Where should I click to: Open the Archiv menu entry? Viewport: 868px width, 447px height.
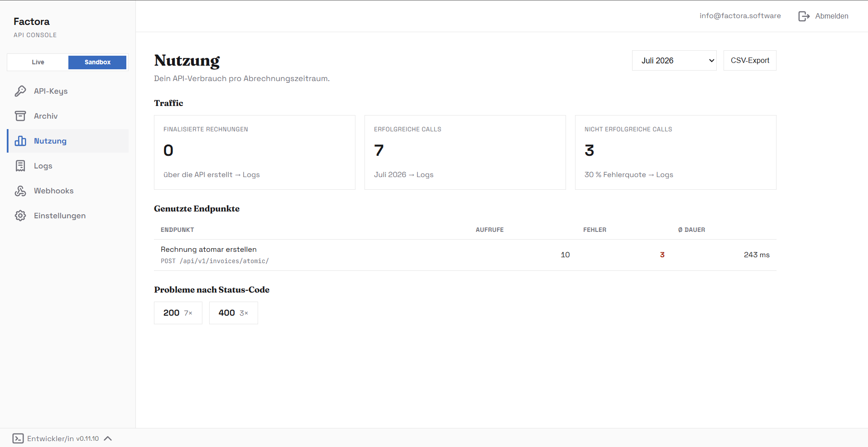[68, 116]
